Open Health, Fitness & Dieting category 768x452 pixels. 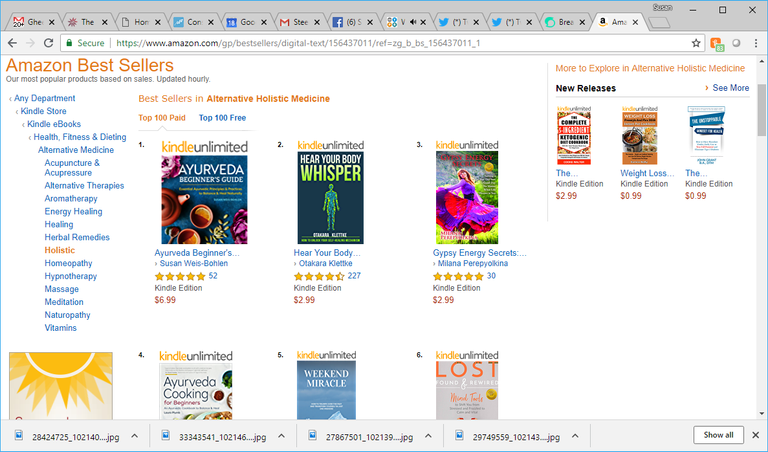[80, 137]
